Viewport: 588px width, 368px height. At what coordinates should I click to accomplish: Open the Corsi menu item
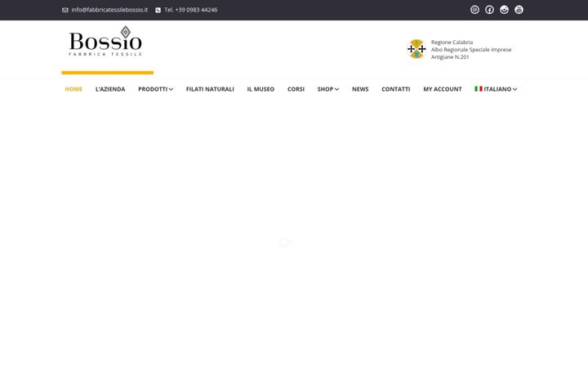(x=296, y=89)
